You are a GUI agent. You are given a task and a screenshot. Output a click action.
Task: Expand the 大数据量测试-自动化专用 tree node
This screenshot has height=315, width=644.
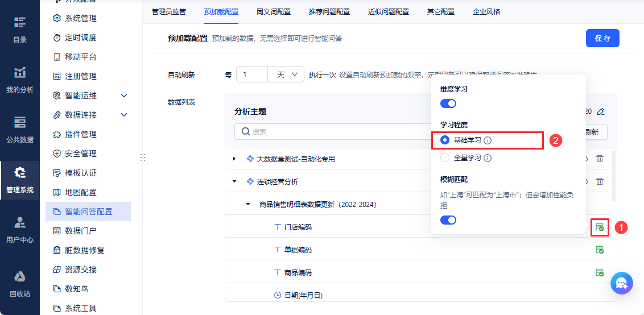[234, 159]
